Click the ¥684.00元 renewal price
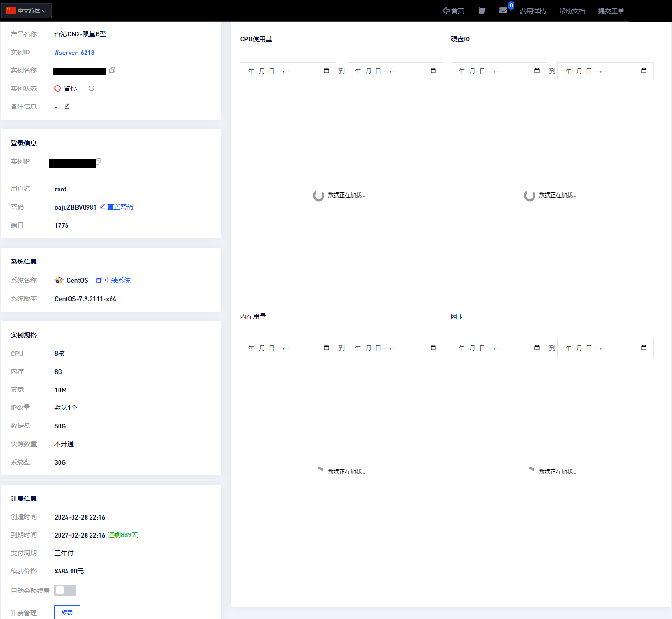 [69, 571]
